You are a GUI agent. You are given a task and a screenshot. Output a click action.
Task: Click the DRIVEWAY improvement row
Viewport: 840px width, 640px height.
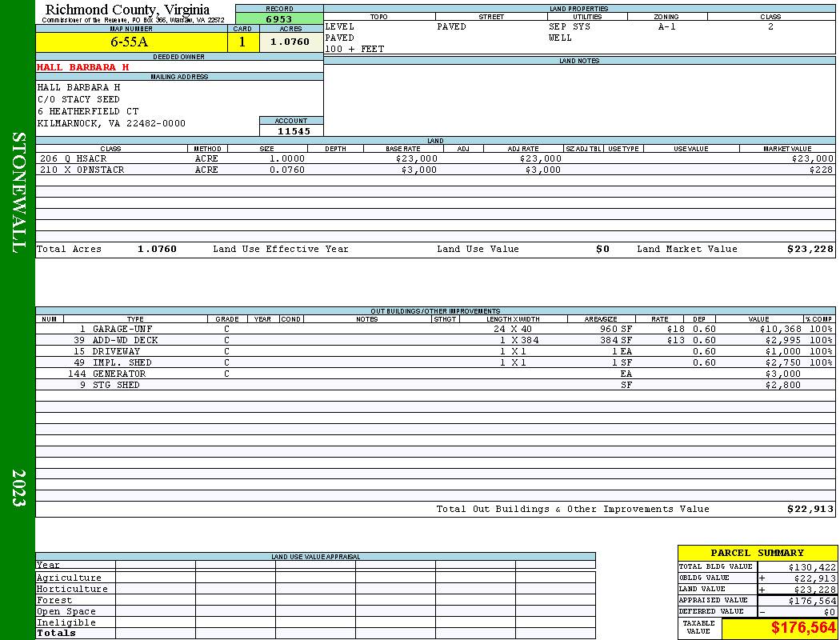pos(435,351)
